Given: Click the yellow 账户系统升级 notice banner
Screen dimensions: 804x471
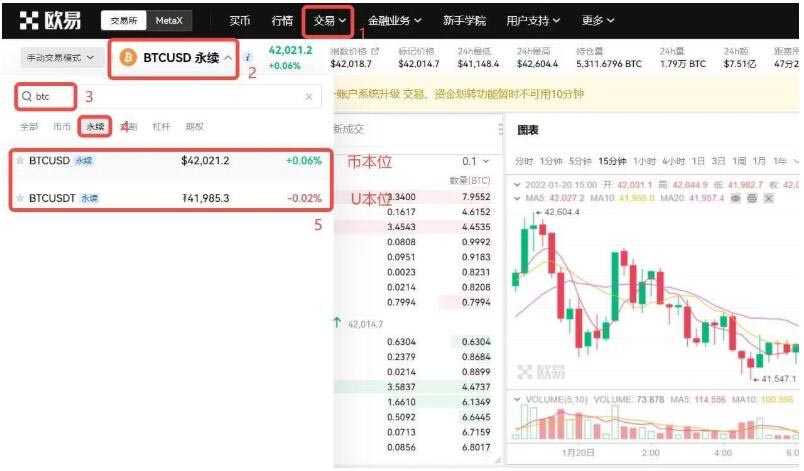Looking at the screenshot, I should pyautogui.click(x=566, y=94).
